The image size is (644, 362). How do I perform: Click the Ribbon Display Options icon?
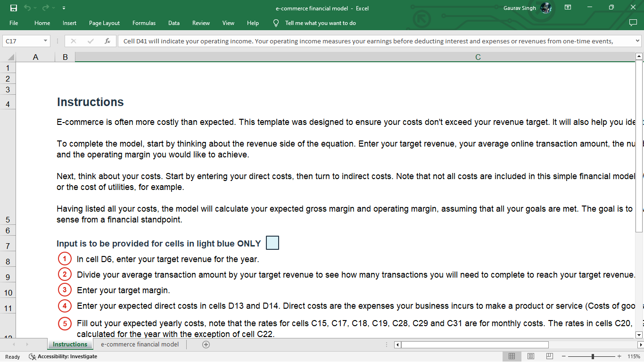(x=568, y=8)
